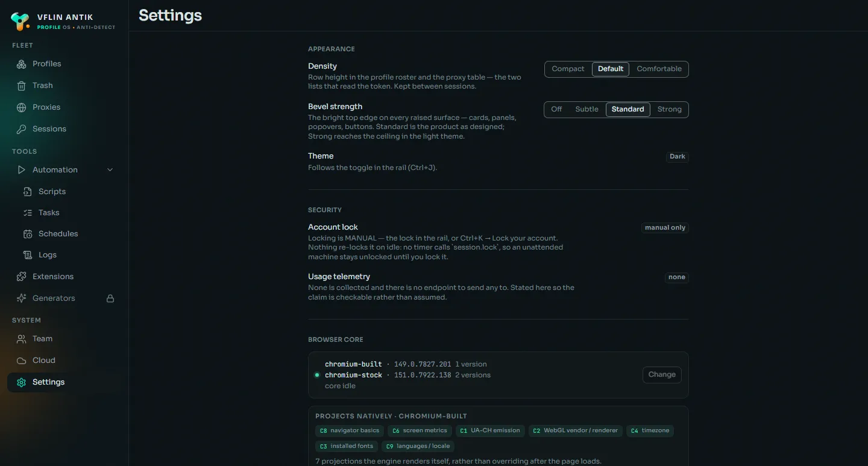868x466 pixels.
Task: Click C2 WebGL vendor / renderer chip
Action: click(x=576, y=430)
